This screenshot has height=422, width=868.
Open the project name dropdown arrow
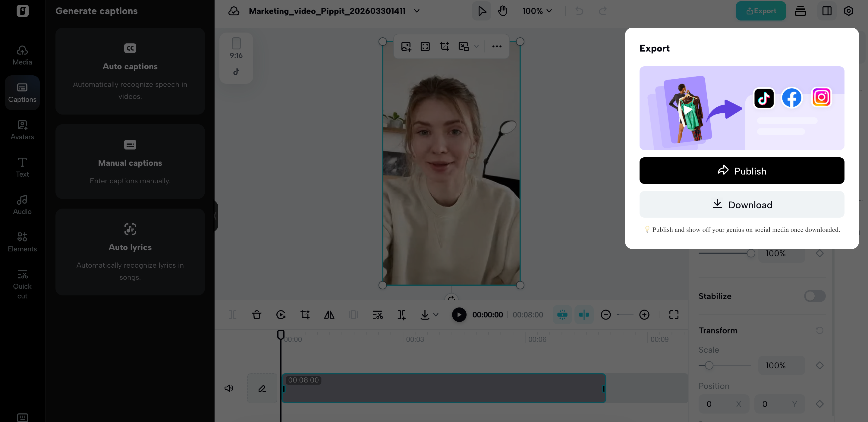click(x=417, y=11)
